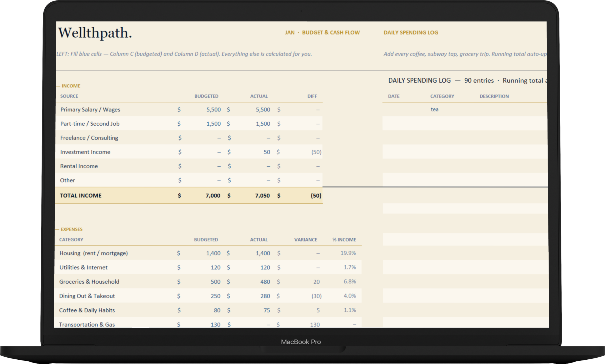Click actual 1,500 for Part-time / Second Job
The image size is (605, 364).
pyautogui.click(x=263, y=124)
